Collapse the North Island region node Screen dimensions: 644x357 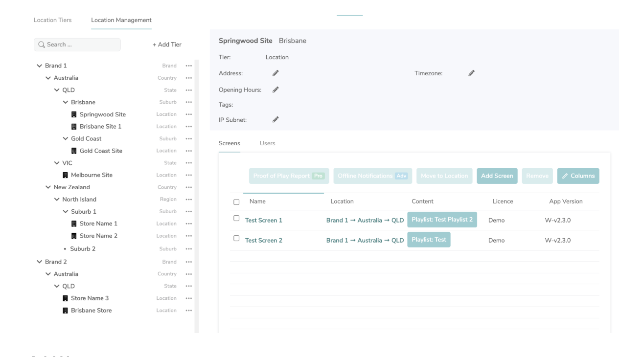click(x=57, y=200)
